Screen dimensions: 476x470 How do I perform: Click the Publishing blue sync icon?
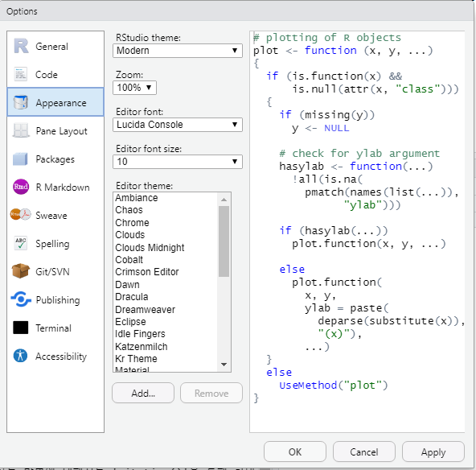21,299
